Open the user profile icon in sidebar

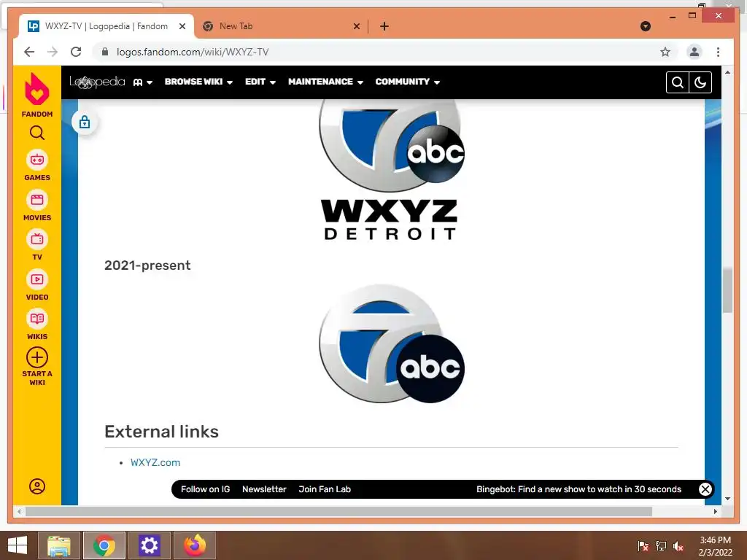[37, 486]
